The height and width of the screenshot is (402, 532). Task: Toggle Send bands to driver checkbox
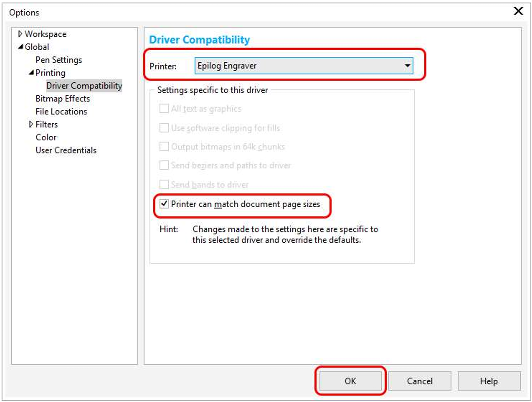pos(164,184)
